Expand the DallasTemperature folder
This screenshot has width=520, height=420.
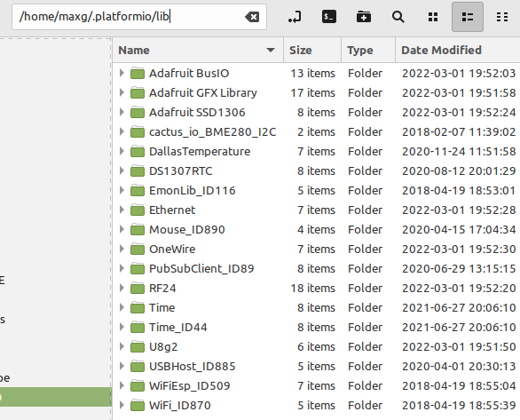click(x=122, y=151)
